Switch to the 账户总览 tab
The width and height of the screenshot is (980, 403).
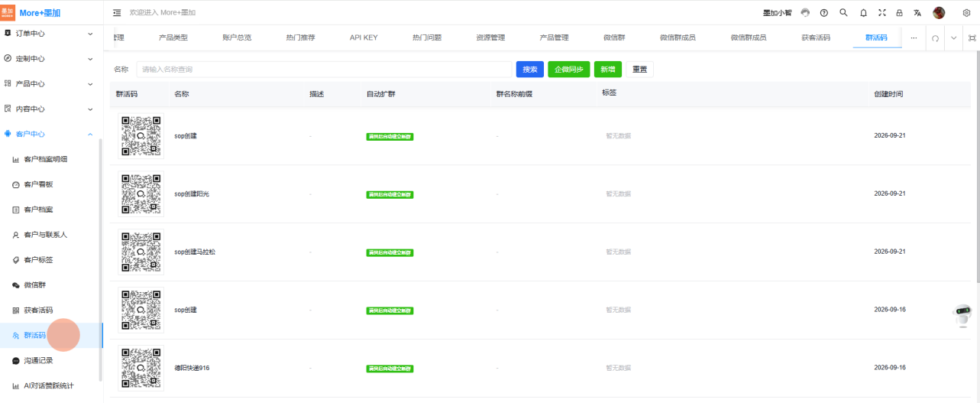[237, 37]
